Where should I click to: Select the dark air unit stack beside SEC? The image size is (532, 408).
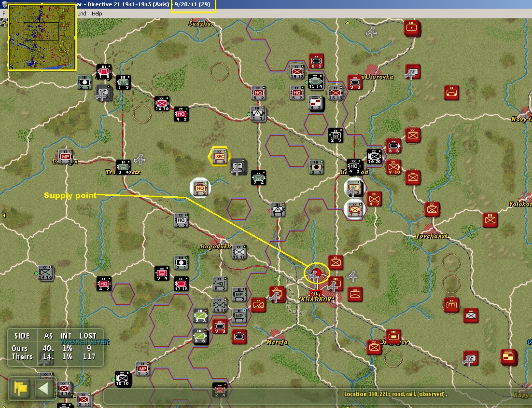[x=238, y=166]
